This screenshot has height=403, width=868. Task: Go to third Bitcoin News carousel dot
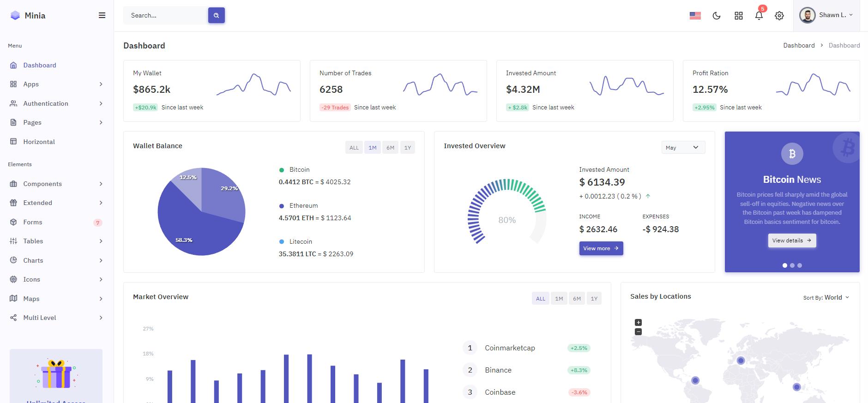(800, 265)
